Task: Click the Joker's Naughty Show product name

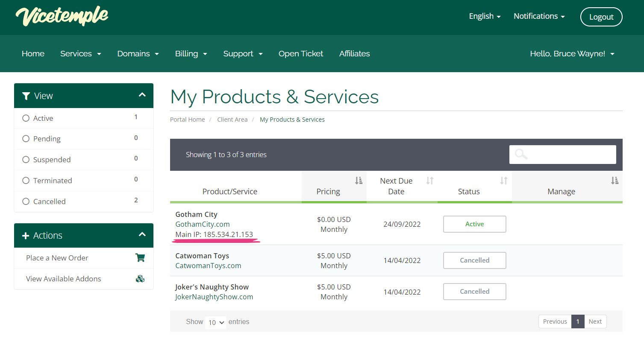Action: pos(212,287)
